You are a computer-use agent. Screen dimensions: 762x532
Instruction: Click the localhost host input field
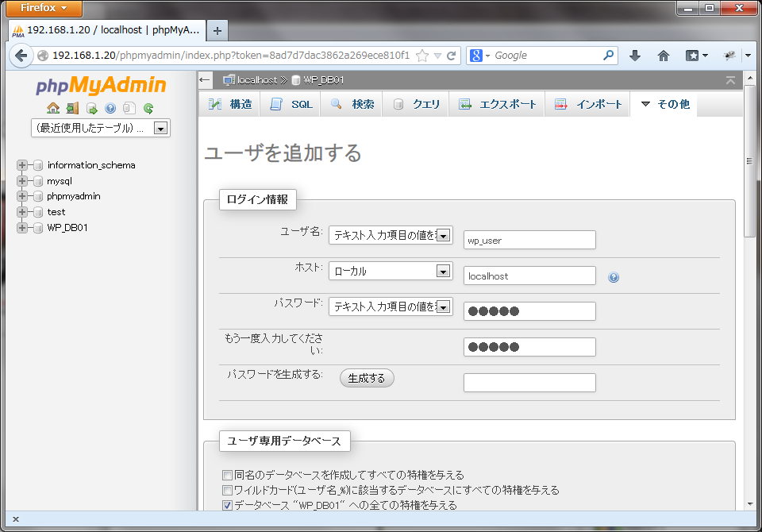pos(529,276)
